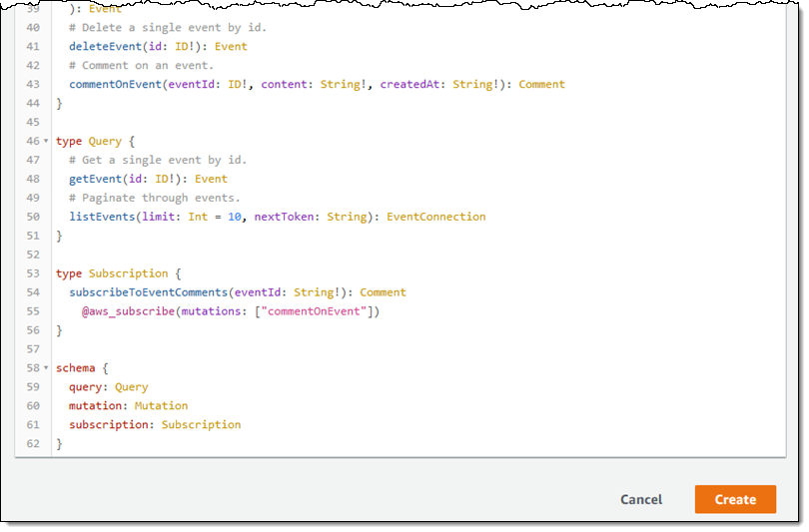Click the EventConnection return type
The height and width of the screenshot is (532, 809).
[x=436, y=217]
